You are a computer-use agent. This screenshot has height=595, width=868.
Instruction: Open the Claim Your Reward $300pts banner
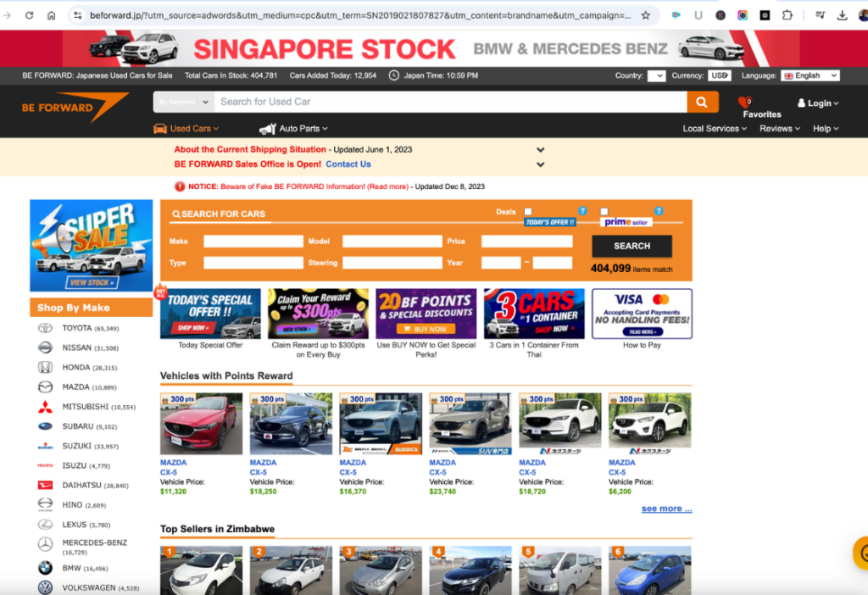[319, 314]
